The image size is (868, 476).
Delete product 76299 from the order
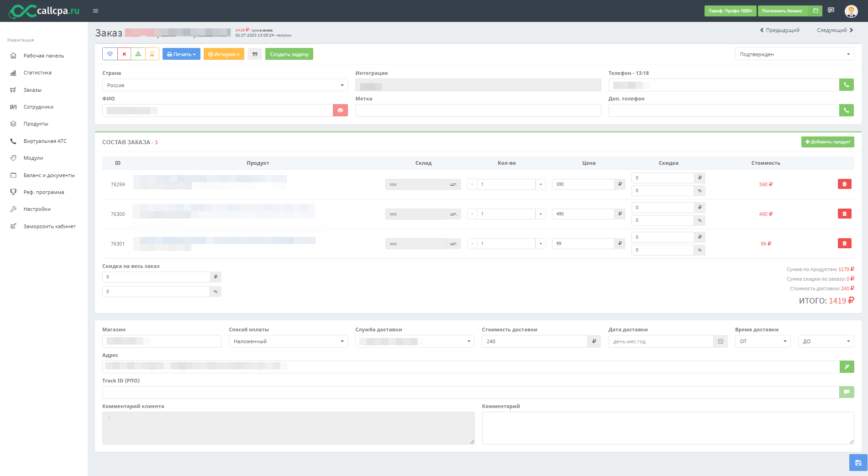click(x=845, y=184)
